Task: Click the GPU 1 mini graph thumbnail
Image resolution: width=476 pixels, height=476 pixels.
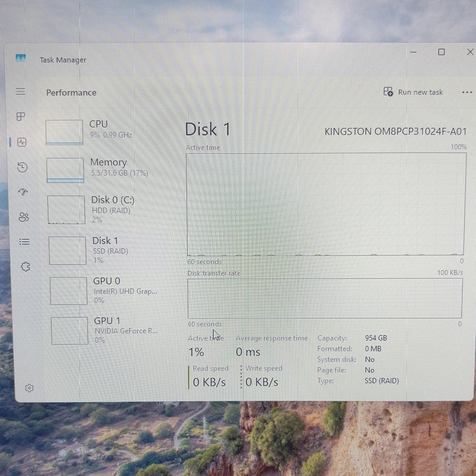Action: [69, 330]
